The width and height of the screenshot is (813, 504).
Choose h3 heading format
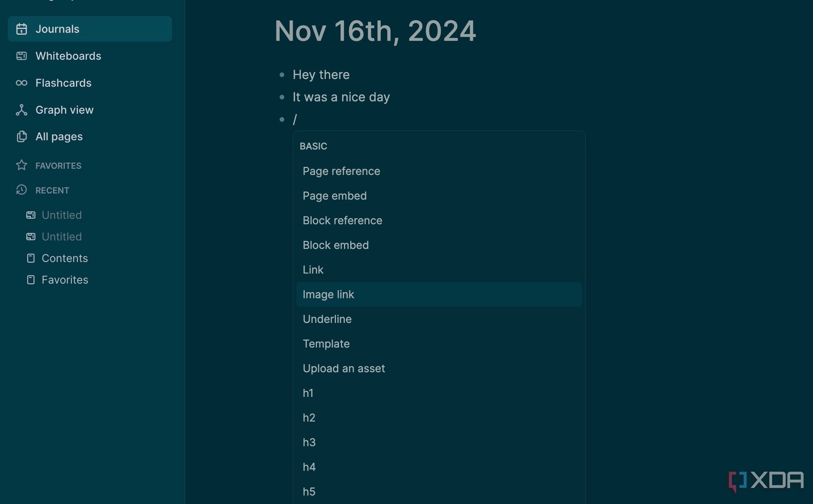coord(309,442)
